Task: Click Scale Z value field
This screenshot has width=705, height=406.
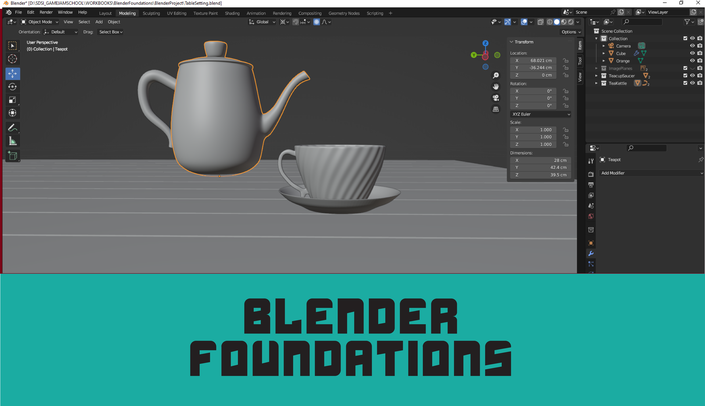Action: pos(533,144)
